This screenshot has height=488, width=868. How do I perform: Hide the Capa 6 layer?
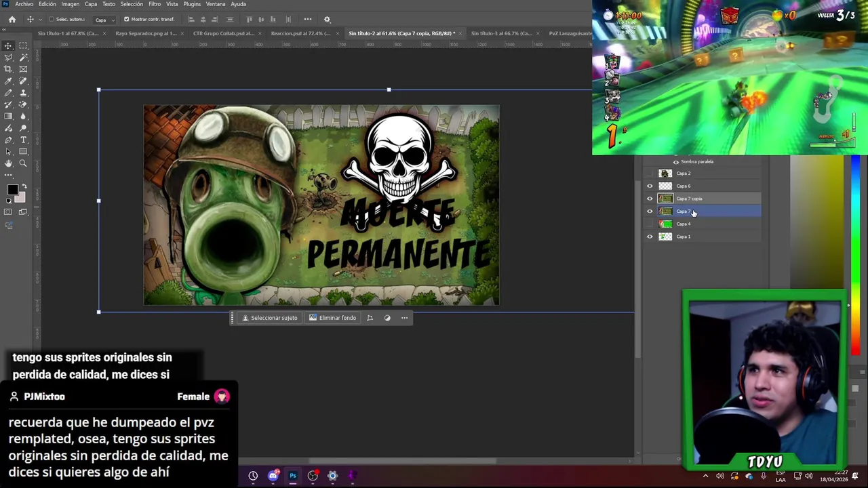click(650, 186)
